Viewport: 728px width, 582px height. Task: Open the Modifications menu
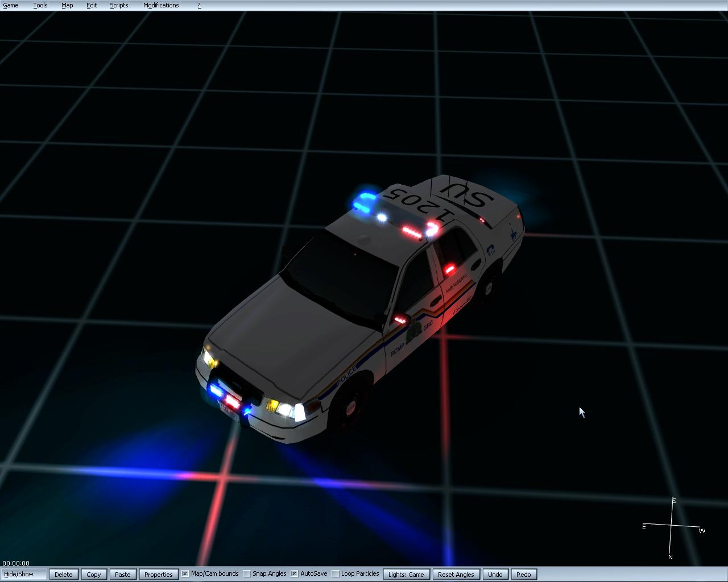tap(161, 5)
